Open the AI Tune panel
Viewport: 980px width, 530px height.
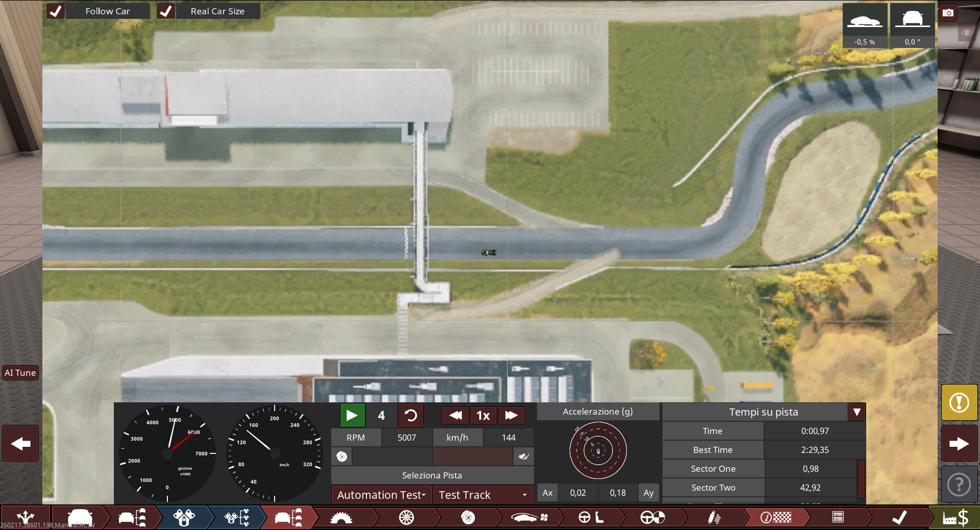click(20, 373)
